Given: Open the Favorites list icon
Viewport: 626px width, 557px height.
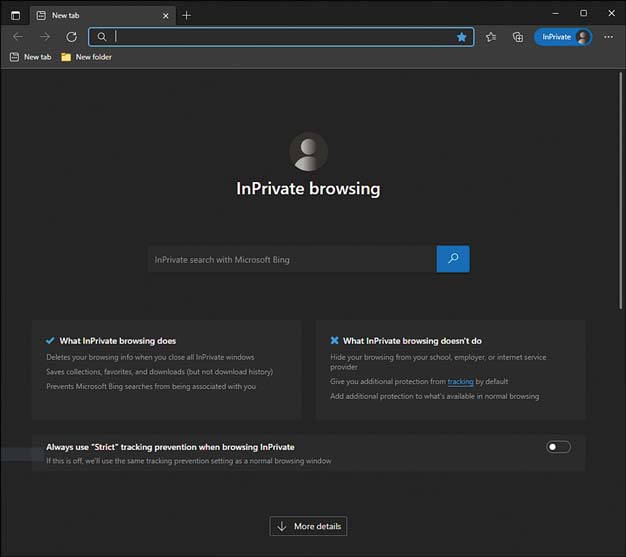Looking at the screenshot, I should click(491, 37).
